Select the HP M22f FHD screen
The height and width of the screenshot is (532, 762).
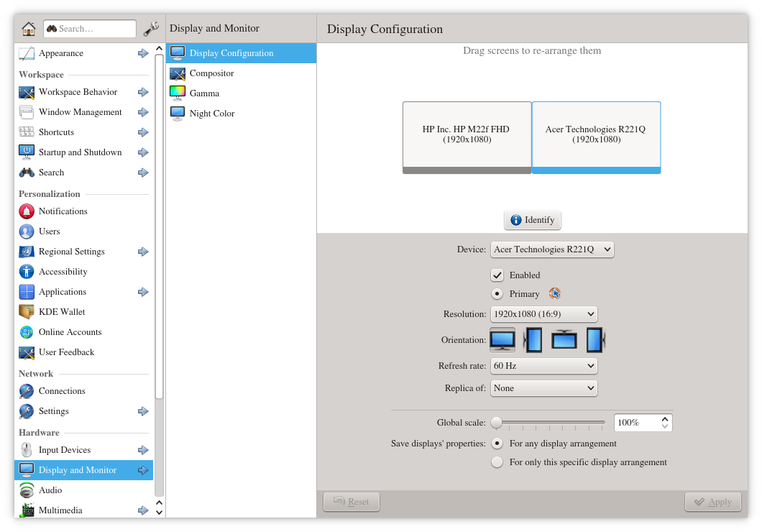click(x=467, y=137)
